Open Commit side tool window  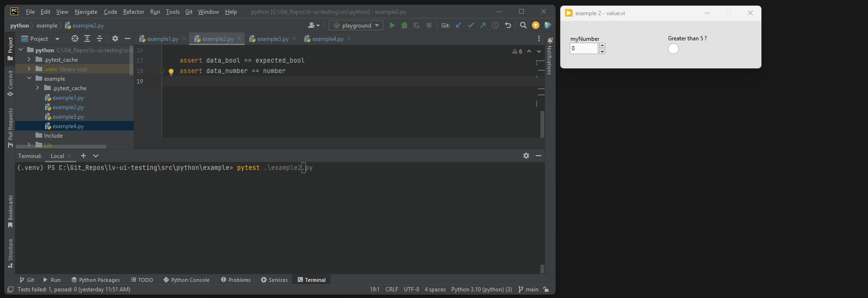point(10,83)
